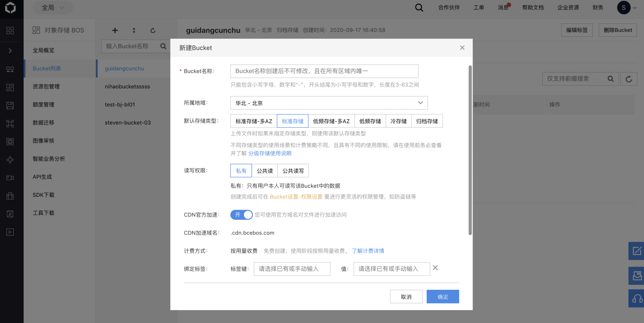Image resolution: width=644 pixels, height=323 pixels.
Task: Select 公共读 read-write permission
Action: click(265, 171)
